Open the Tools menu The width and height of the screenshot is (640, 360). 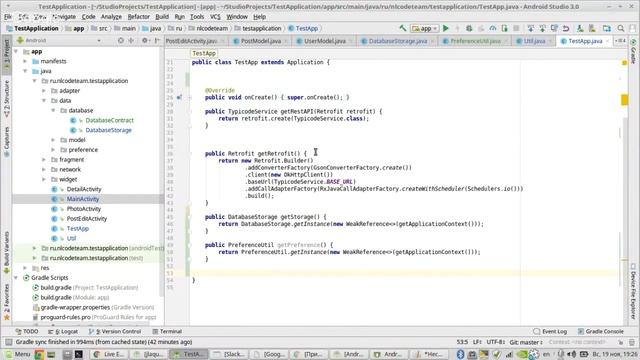pos(197,17)
